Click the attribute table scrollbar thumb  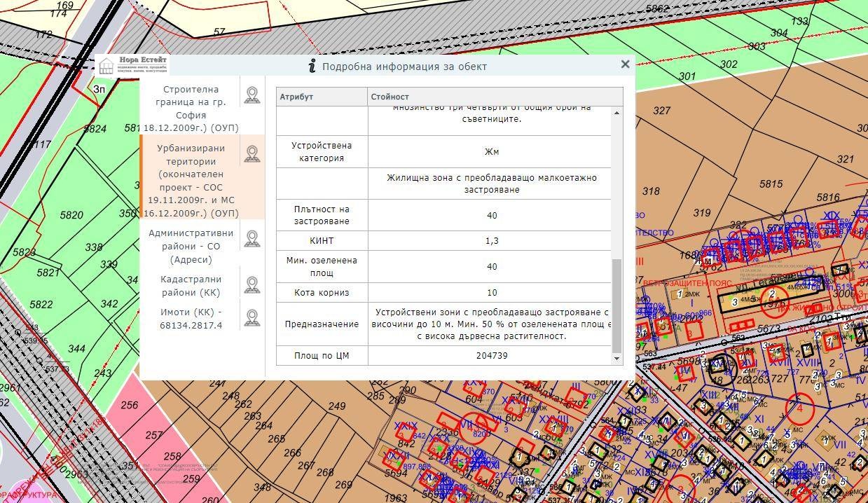tap(617, 305)
